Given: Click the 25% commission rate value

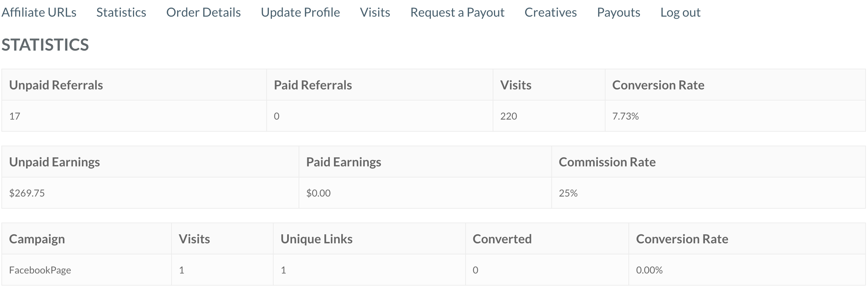Looking at the screenshot, I should tap(568, 193).
